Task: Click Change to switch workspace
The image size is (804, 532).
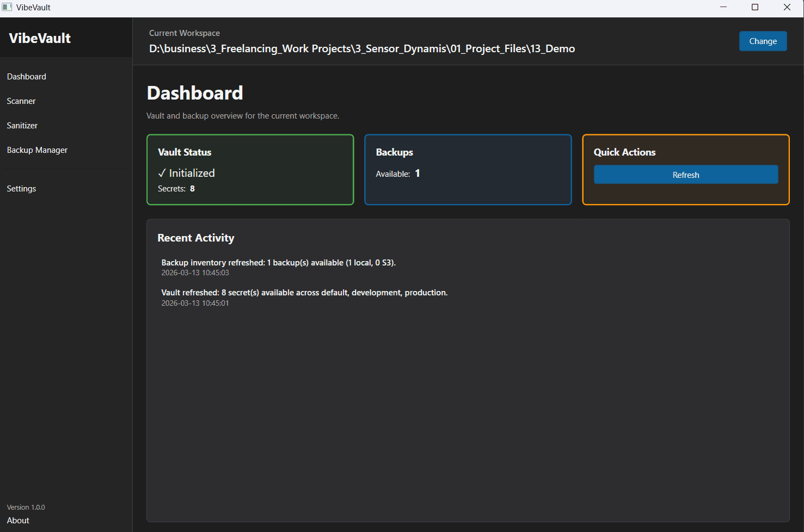Action: pyautogui.click(x=763, y=41)
